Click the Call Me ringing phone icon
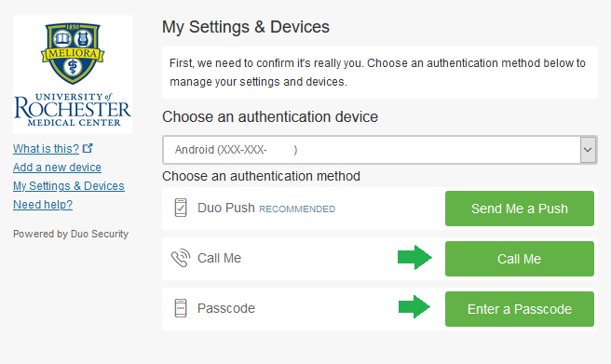The width and height of the screenshot is (611, 364). point(181,258)
